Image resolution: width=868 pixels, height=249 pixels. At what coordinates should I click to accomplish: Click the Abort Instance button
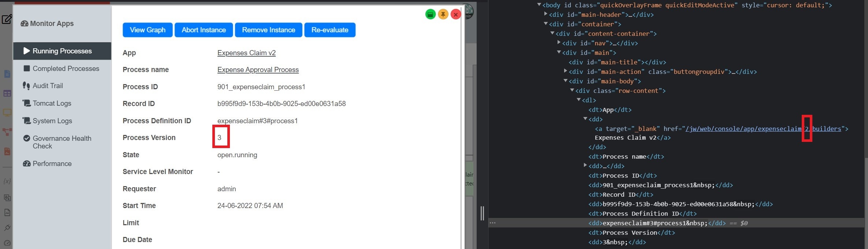204,30
